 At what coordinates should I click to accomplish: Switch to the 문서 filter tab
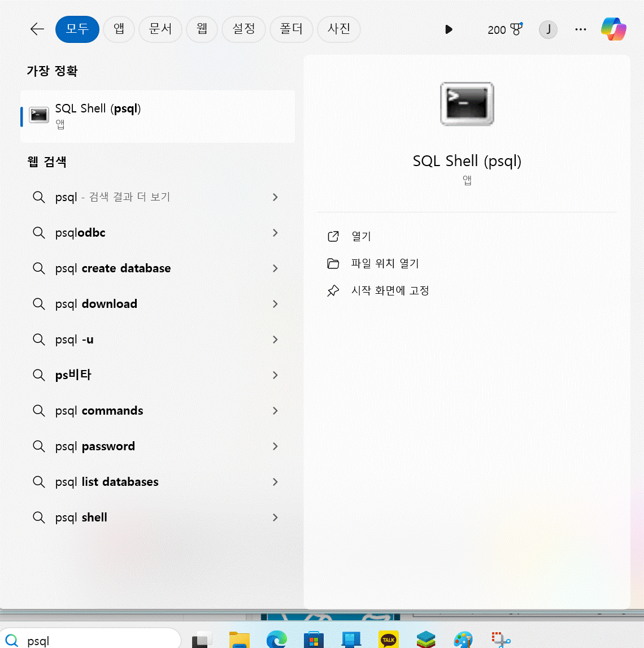pos(160,29)
